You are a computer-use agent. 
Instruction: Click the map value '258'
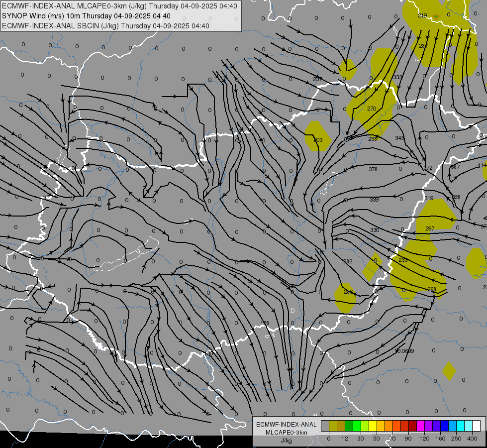(373, 139)
